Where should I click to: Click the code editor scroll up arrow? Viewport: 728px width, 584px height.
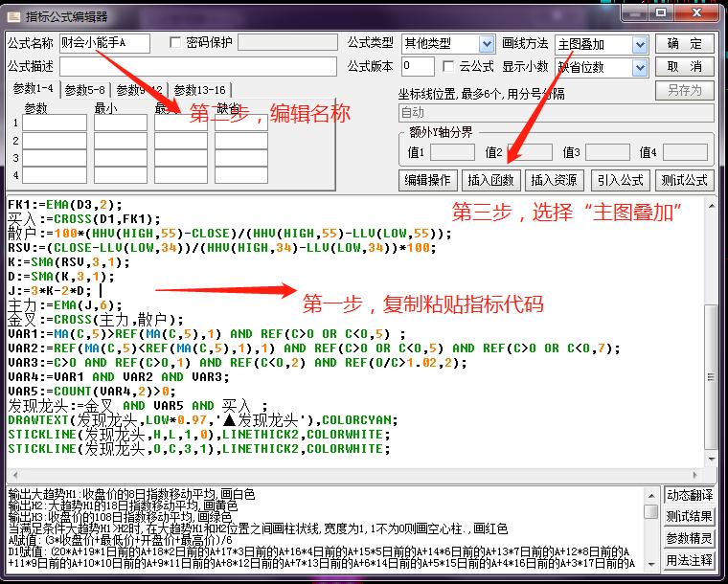coord(712,206)
